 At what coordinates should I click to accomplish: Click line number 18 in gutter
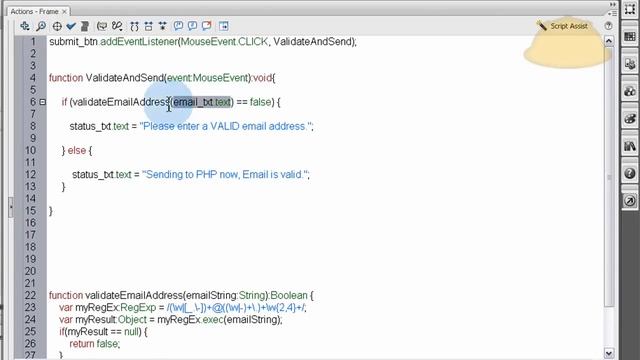tap(31, 247)
